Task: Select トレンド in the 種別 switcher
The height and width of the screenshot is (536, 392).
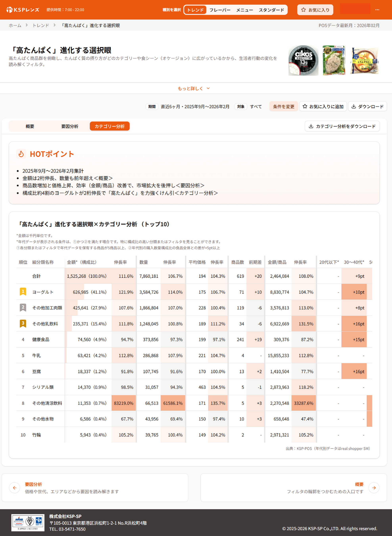Action: click(195, 10)
